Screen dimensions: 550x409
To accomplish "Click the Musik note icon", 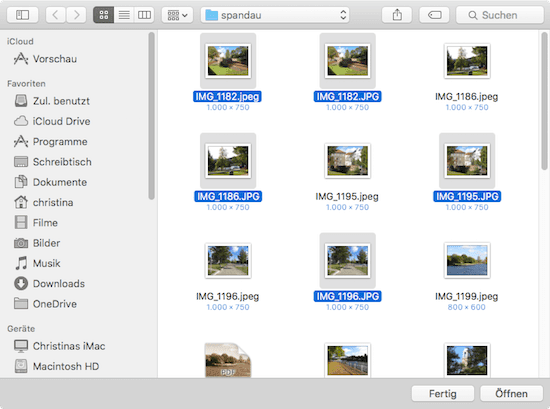I will [21, 263].
